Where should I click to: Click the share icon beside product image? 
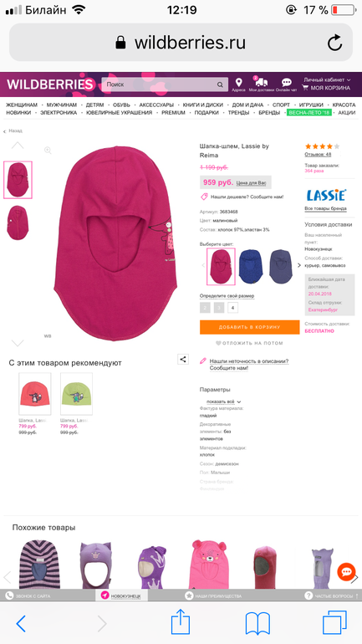[x=183, y=359]
